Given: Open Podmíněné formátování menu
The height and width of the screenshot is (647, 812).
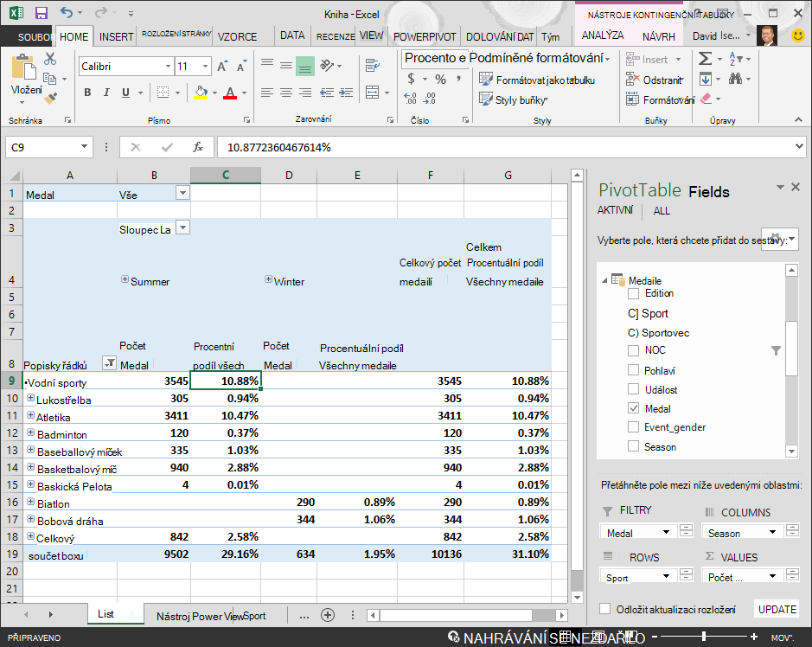Looking at the screenshot, I should click(539, 58).
